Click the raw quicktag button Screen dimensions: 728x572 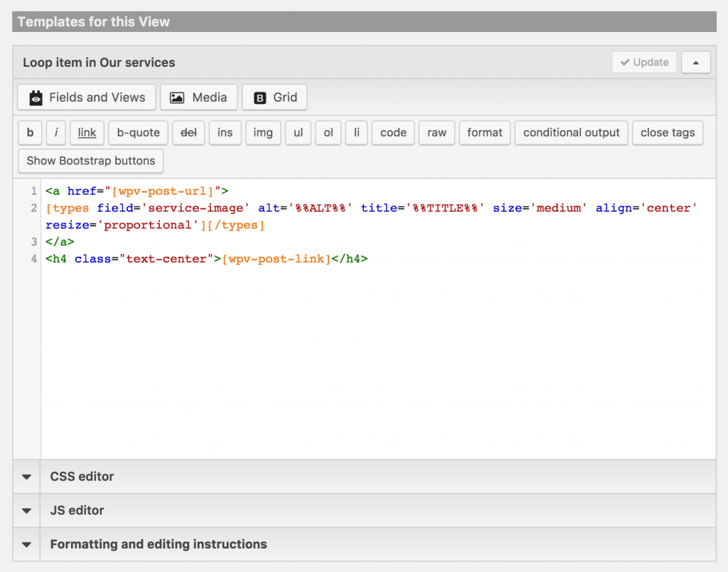coord(437,133)
